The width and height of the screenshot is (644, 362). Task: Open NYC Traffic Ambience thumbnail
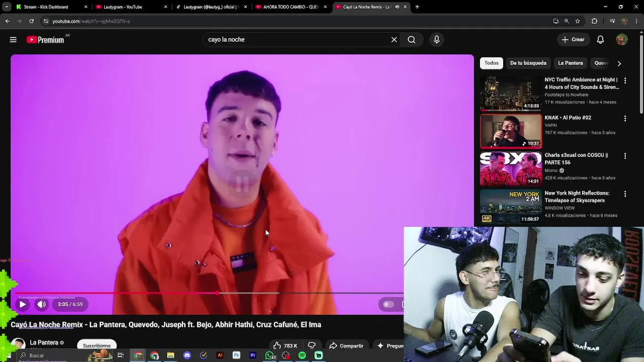pyautogui.click(x=511, y=93)
